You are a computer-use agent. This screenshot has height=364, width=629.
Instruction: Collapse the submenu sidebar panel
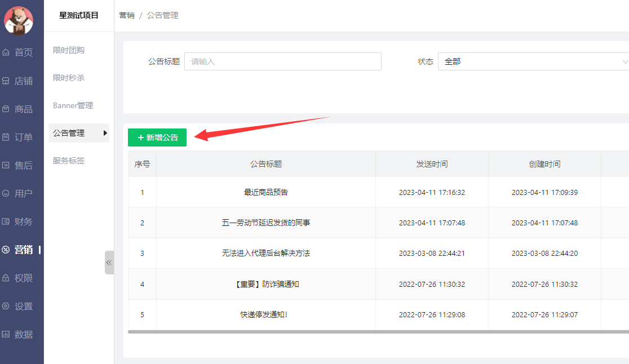109,263
